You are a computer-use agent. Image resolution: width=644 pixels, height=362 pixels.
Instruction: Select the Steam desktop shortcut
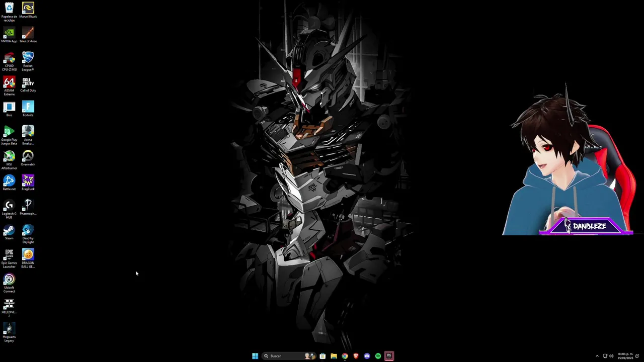click(x=9, y=232)
